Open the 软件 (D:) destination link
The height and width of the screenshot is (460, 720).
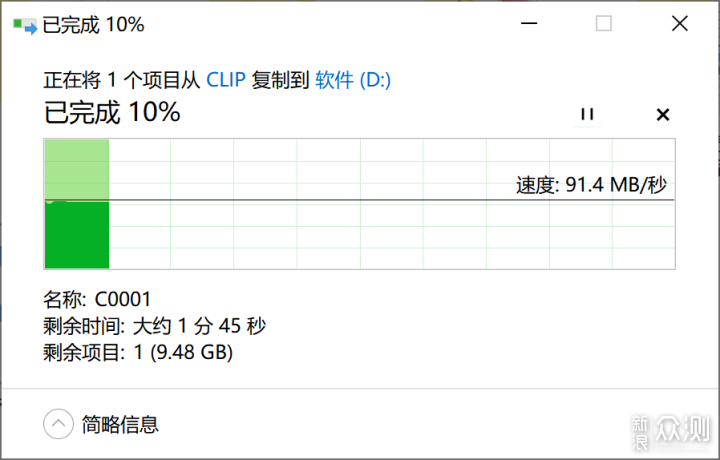point(353,80)
